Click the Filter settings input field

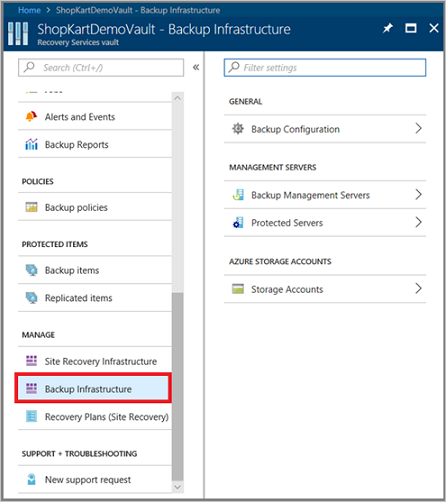[325, 68]
